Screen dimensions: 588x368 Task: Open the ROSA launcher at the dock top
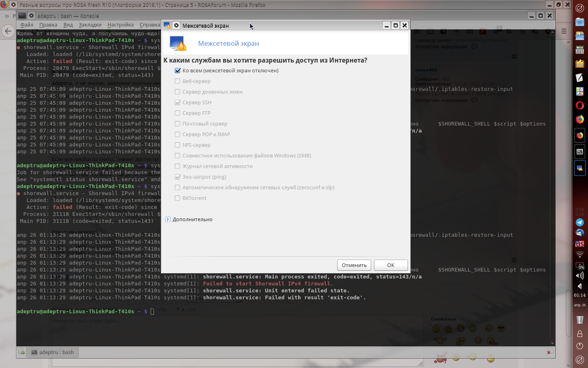tap(580, 8)
